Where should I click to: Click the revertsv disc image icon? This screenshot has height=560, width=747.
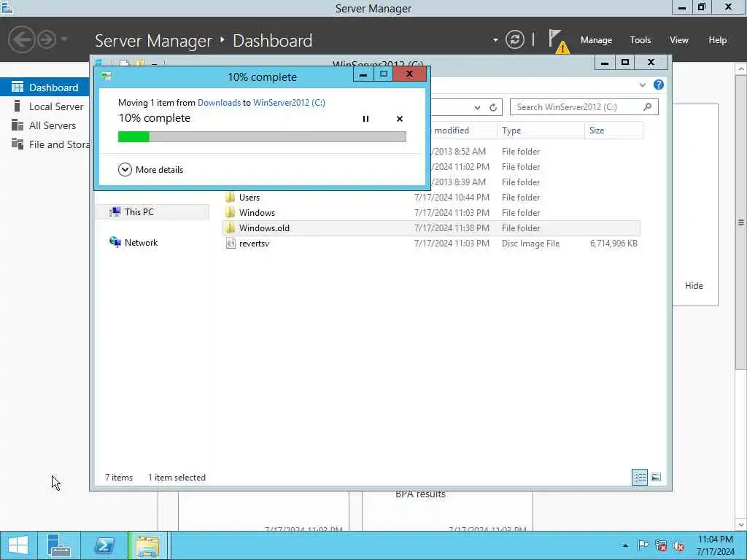pos(231,244)
